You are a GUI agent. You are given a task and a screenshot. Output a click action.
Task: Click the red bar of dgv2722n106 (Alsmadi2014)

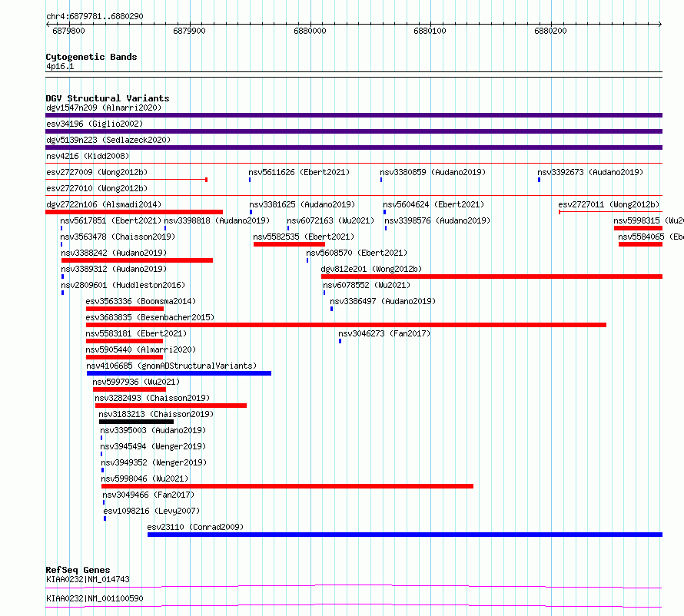point(134,212)
